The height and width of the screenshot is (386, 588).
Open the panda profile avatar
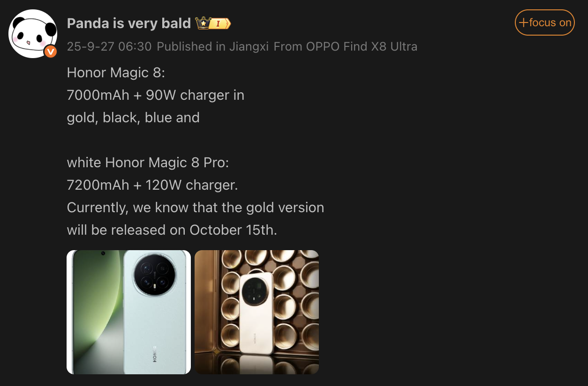pos(33,34)
